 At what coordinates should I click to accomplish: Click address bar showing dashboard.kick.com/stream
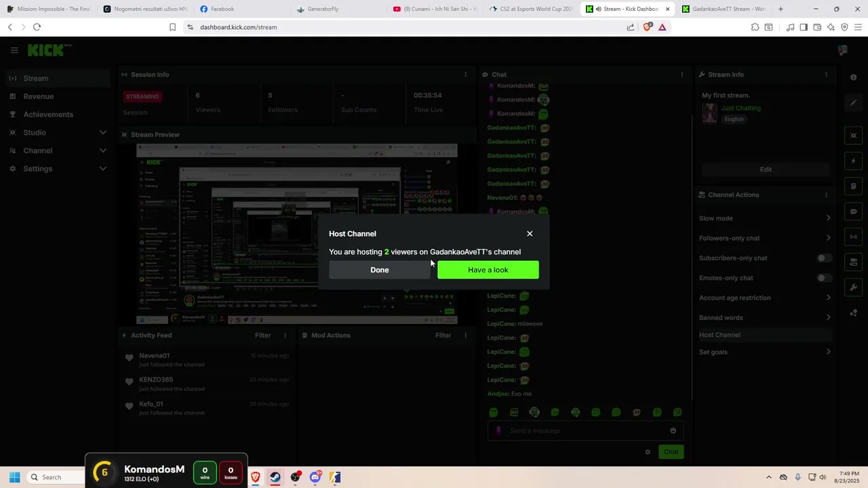point(407,27)
